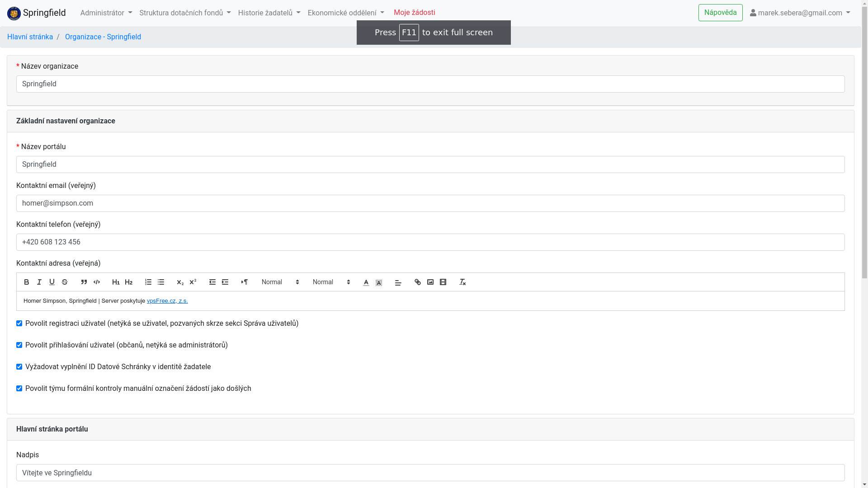Uncheck Povolit registraci uživatel checkbox
Image resolution: width=868 pixels, height=488 pixels.
[x=19, y=324]
